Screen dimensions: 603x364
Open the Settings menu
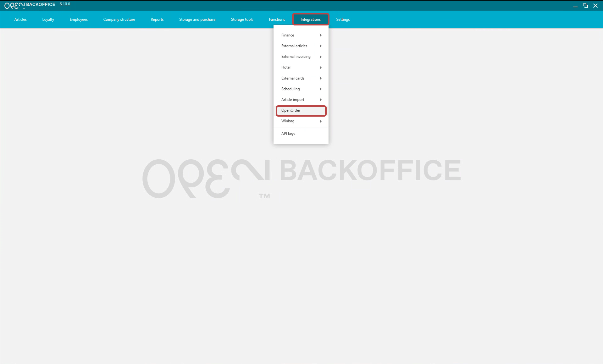[343, 19]
